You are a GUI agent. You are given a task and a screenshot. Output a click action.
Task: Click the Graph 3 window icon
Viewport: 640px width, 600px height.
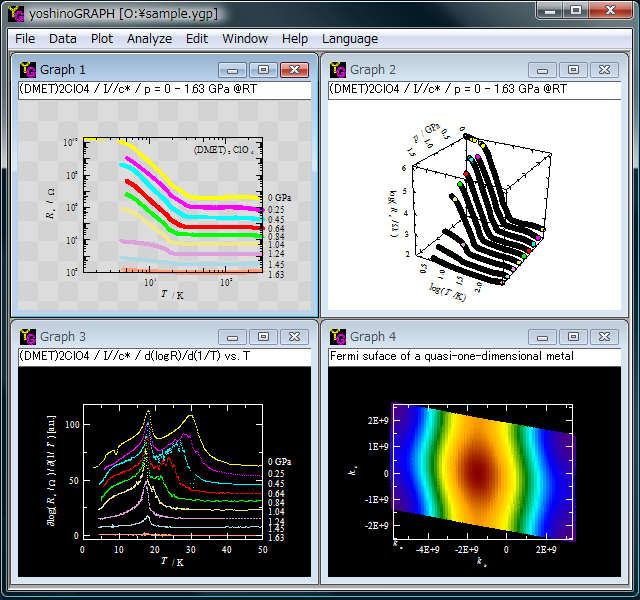coord(28,337)
